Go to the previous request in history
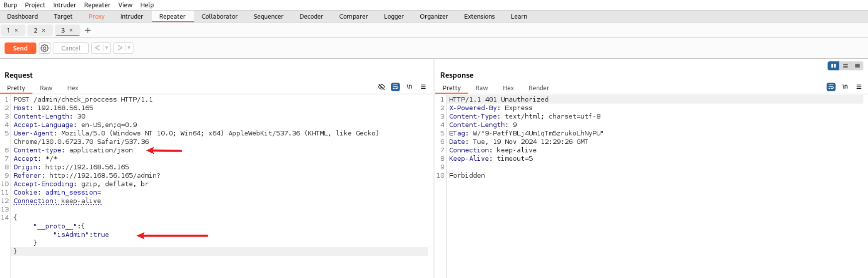868x278 pixels. click(97, 48)
